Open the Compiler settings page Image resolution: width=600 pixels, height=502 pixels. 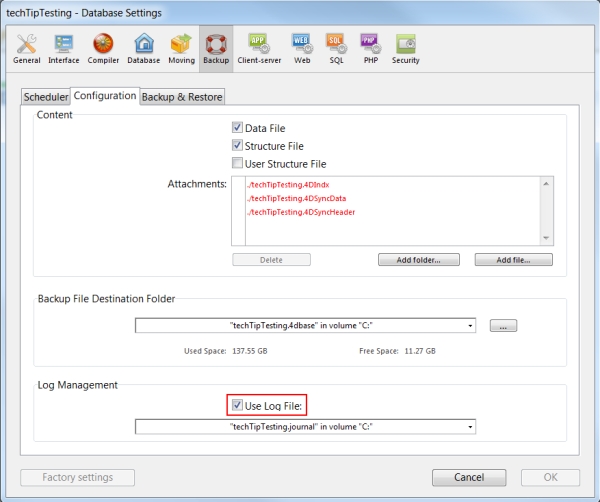pyautogui.click(x=103, y=48)
